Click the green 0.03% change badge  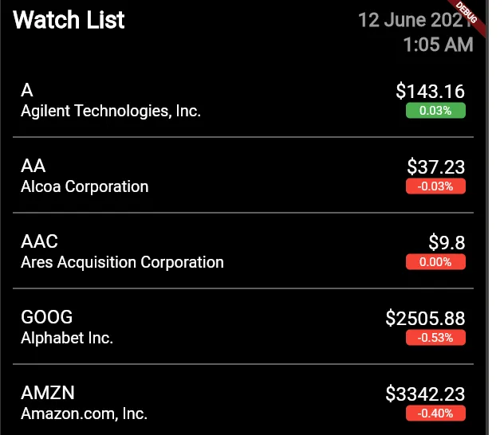[x=435, y=111]
